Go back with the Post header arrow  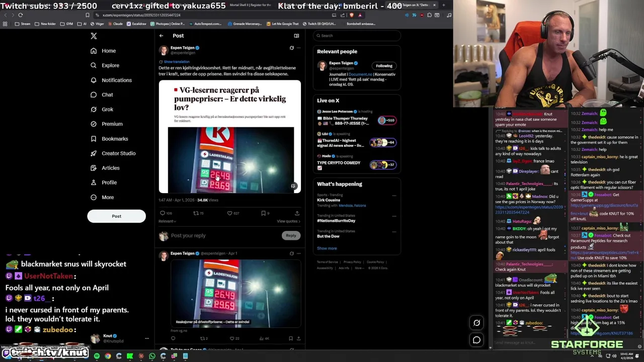click(x=161, y=36)
